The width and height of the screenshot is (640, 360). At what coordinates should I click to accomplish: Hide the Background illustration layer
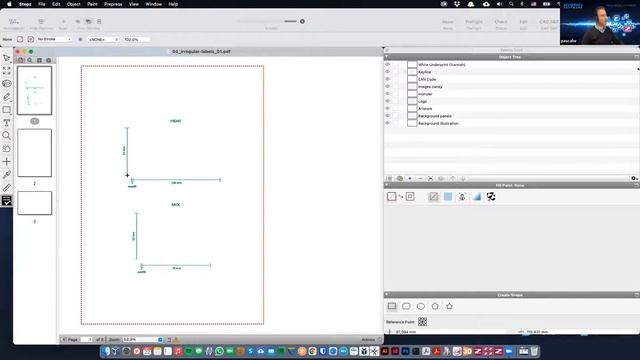tap(388, 123)
